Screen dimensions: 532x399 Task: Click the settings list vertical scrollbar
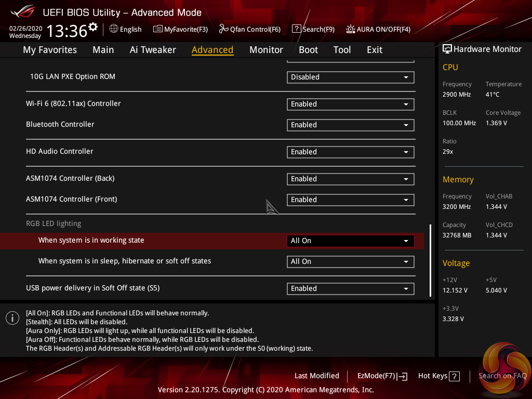pyautogui.click(x=431, y=260)
